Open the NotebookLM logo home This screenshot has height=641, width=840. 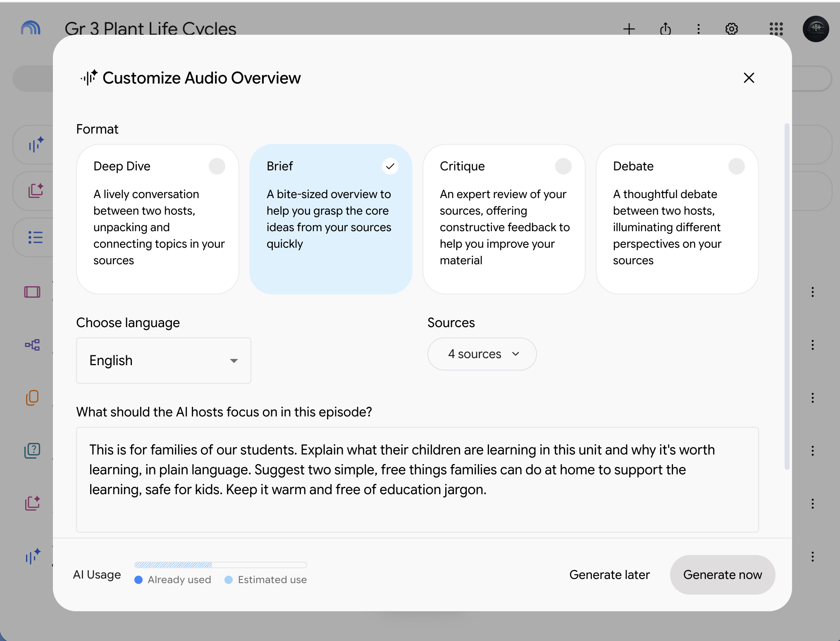[31, 29]
